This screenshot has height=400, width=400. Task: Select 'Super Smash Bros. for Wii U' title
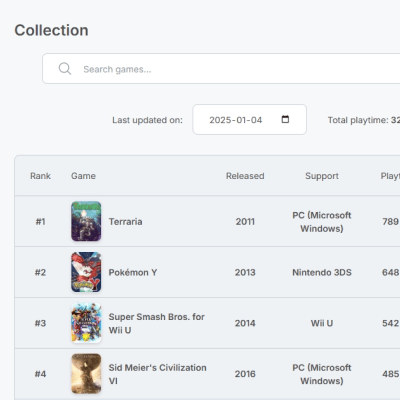pos(157,323)
